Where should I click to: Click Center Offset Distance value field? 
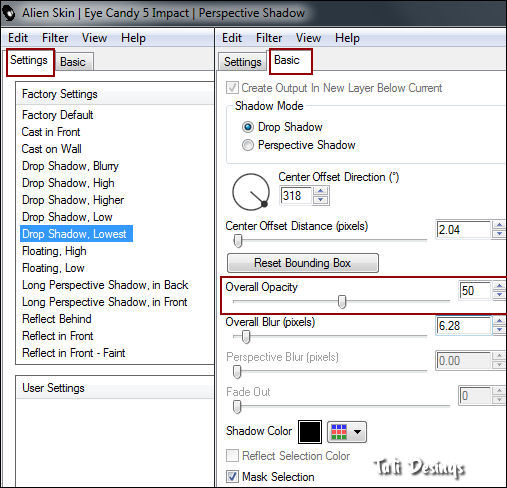464,230
